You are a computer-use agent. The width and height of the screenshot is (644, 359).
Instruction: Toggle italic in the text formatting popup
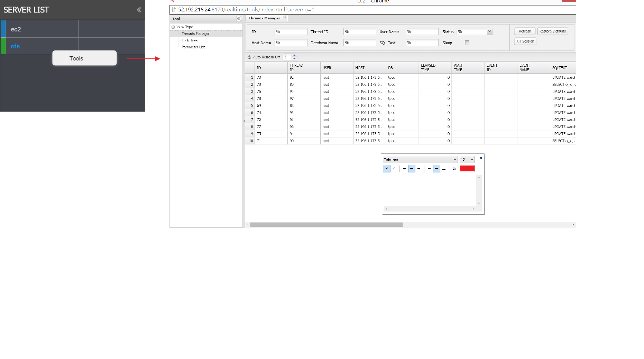coord(394,169)
